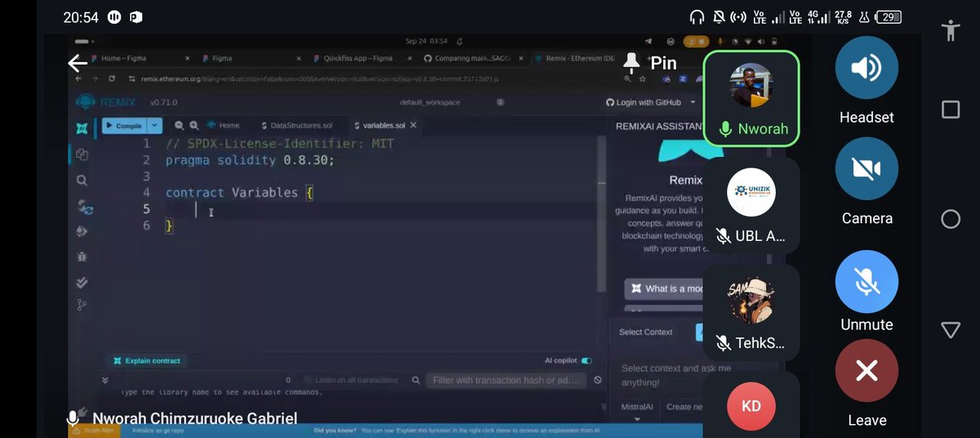The width and height of the screenshot is (980, 438).
Task: Open the Compile dropdown arrow
Action: [x=155, y=126]
